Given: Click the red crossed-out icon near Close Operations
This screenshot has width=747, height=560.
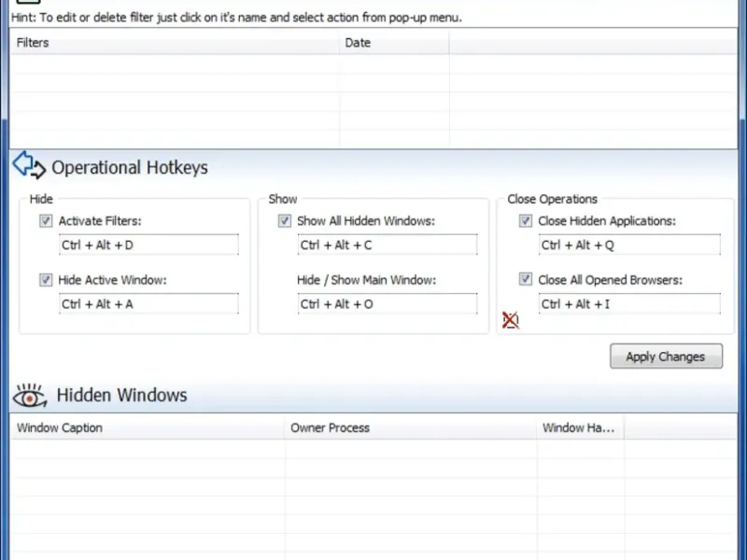Looking at the screenshot, I should click(x=510, y=320).
